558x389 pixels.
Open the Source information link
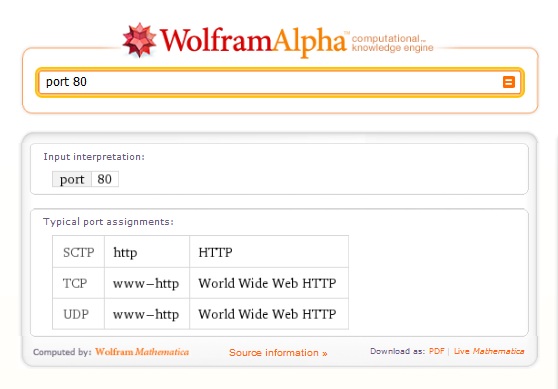278,353
